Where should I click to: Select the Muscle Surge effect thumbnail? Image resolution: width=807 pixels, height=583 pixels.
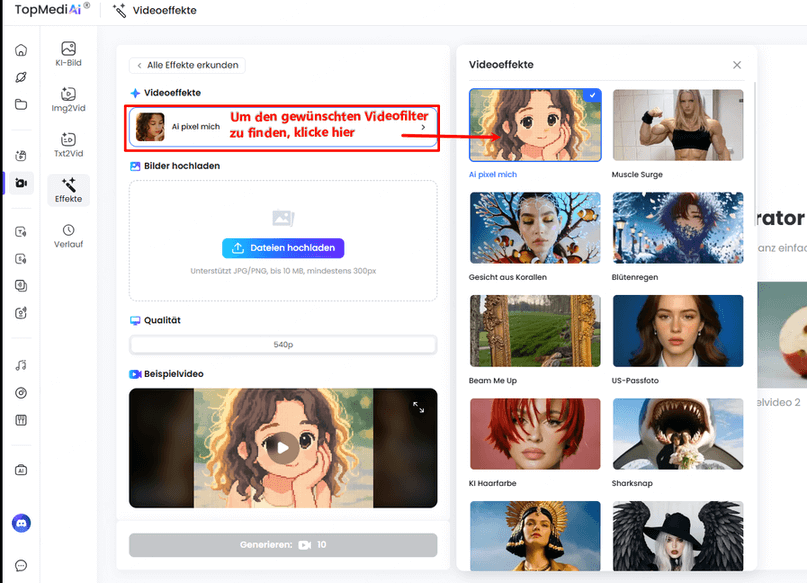(x=677, y=125)
